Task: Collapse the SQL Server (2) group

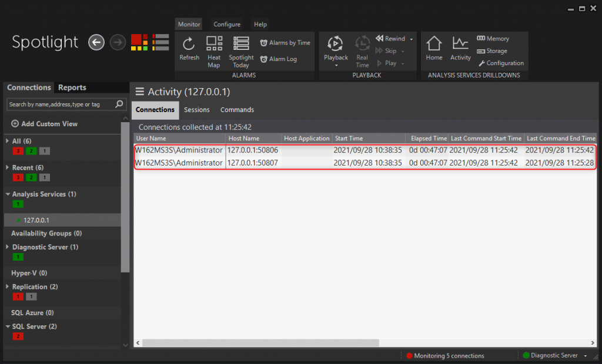Action: click(x=8, y=326)
